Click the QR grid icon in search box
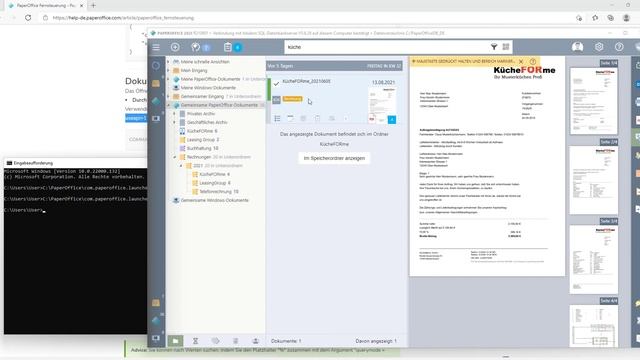Viewport: 640px width, 360px height. 506,47
